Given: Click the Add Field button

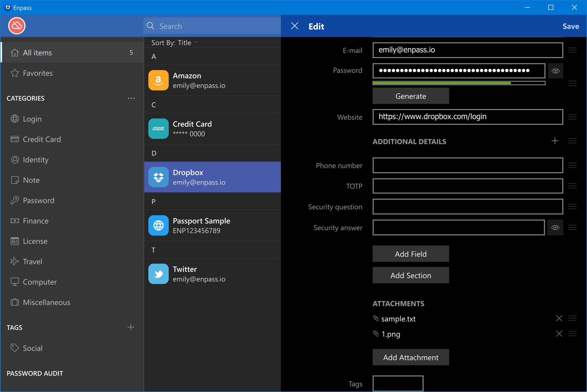Looking at the screenshot, I should pyautogui.click(x=411, y=254).
